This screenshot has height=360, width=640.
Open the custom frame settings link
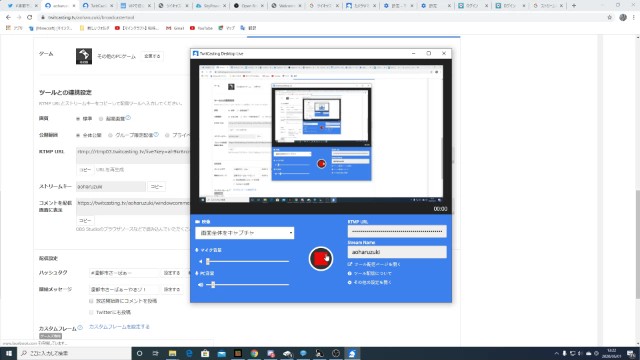tap(119, 327)
